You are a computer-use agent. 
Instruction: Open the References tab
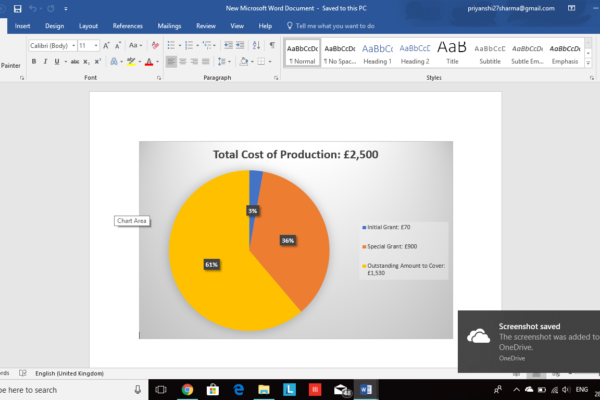127,25
